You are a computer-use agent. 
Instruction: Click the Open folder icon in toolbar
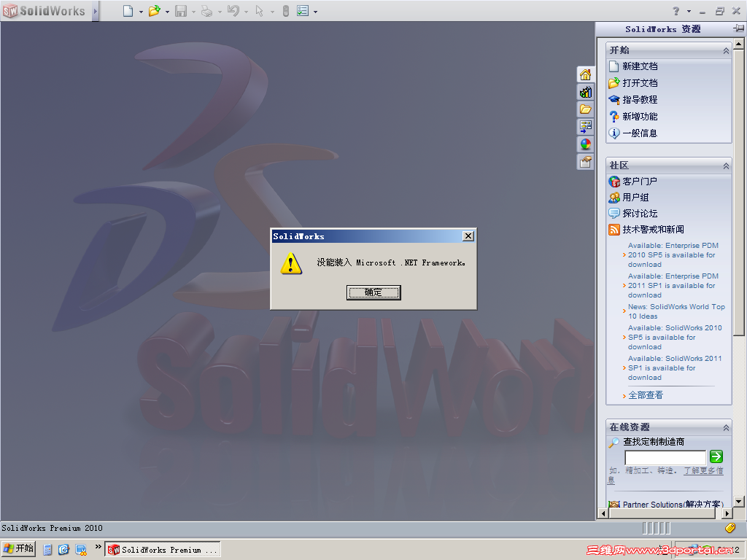(x=154, y=11)
